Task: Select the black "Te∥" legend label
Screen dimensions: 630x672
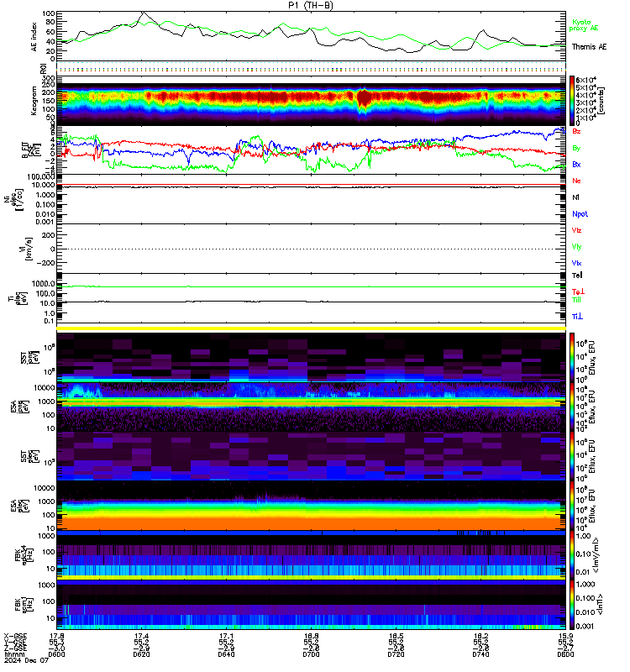Action: coord(577,276)
